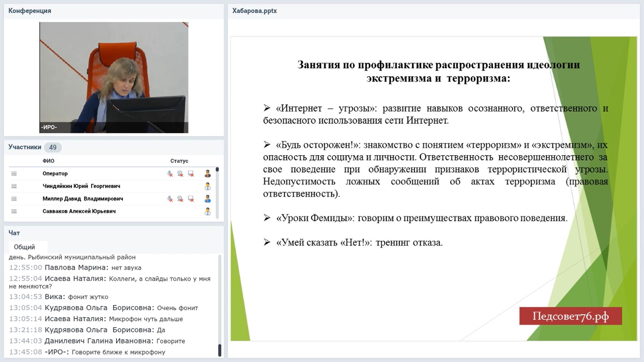This screenshot has width=644, height=362.
Task: Click the muted microphone icon for Оператор
Action: [x=170, y=174]
